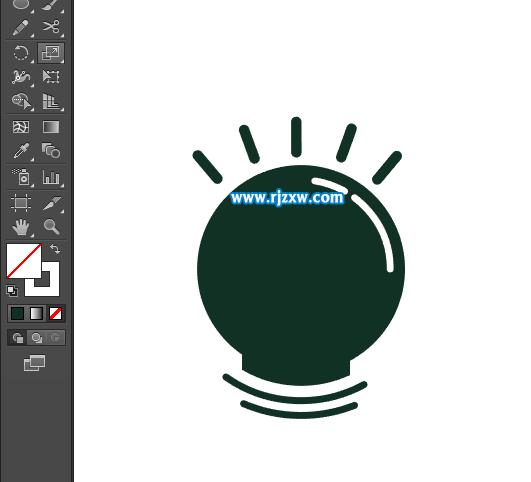Select the Column Graph tool
Viewport: 531px width, 482px height.
click(51, 176)
